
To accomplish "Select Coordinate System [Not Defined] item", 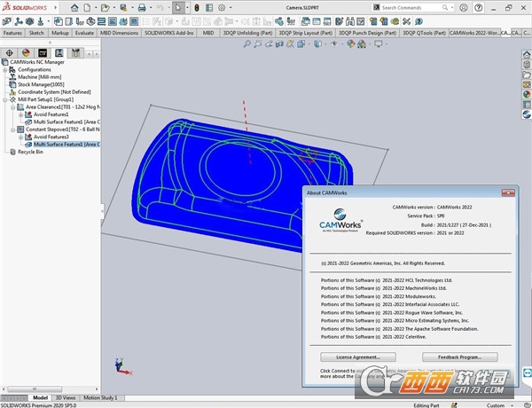I will 54,92.
